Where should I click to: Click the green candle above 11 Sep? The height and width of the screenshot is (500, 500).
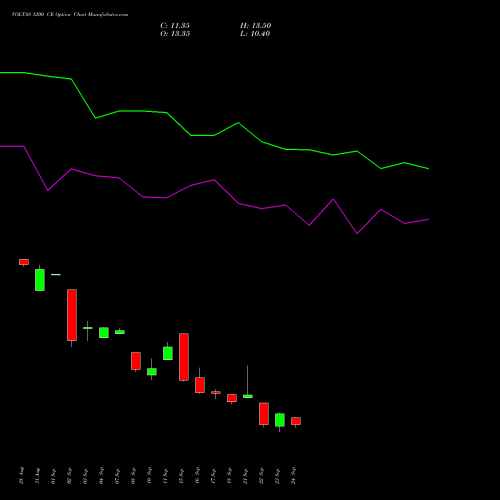pos(168,353)
